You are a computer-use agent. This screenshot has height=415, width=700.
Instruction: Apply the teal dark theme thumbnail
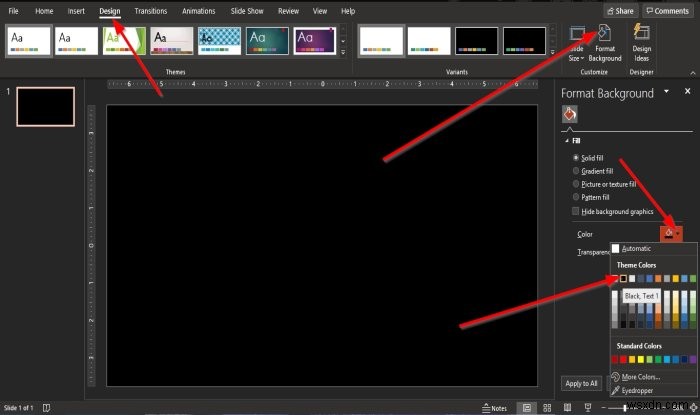pos(267,41)
